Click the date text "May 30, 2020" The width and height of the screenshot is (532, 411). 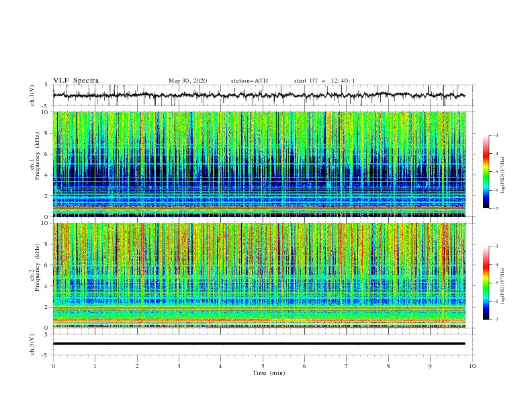187,81
